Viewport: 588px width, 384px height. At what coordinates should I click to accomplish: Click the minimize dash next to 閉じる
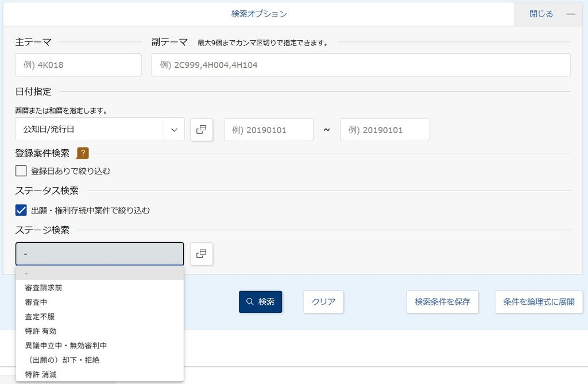[x=571, y=14]
